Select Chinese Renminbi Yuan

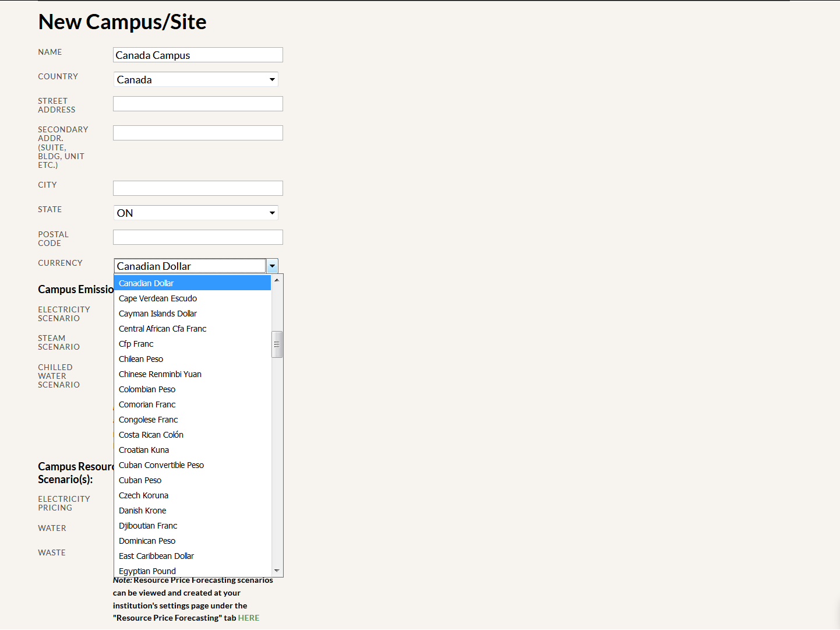(193, 374)
